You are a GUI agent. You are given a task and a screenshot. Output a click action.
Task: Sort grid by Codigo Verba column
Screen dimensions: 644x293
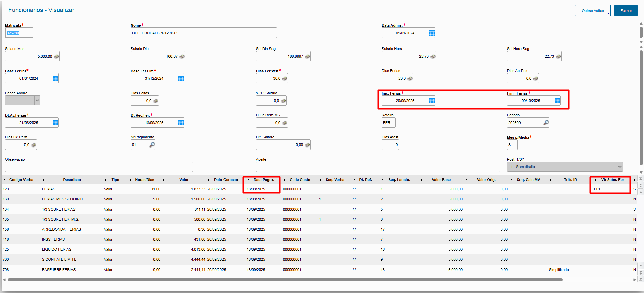click(x=21, y=180)
